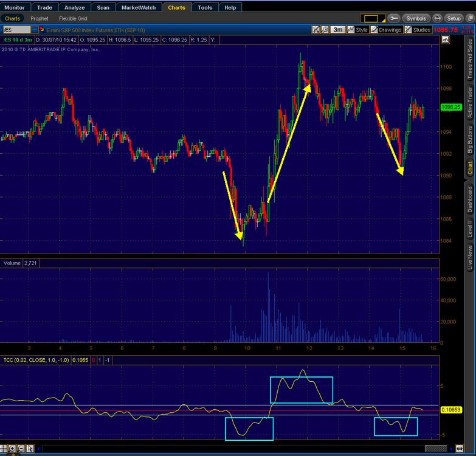Open the Dashboard side panel
The image size is (476, 456).
pos(470,199)
